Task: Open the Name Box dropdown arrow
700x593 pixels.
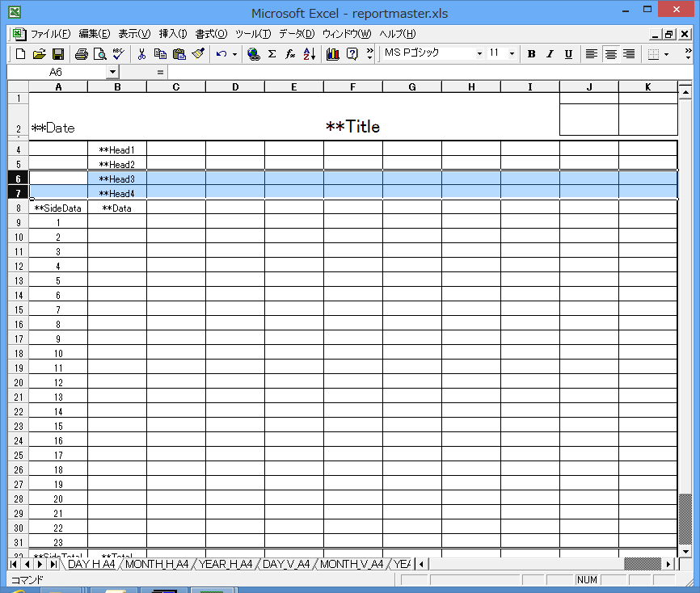Action: [x=112, y=72]
